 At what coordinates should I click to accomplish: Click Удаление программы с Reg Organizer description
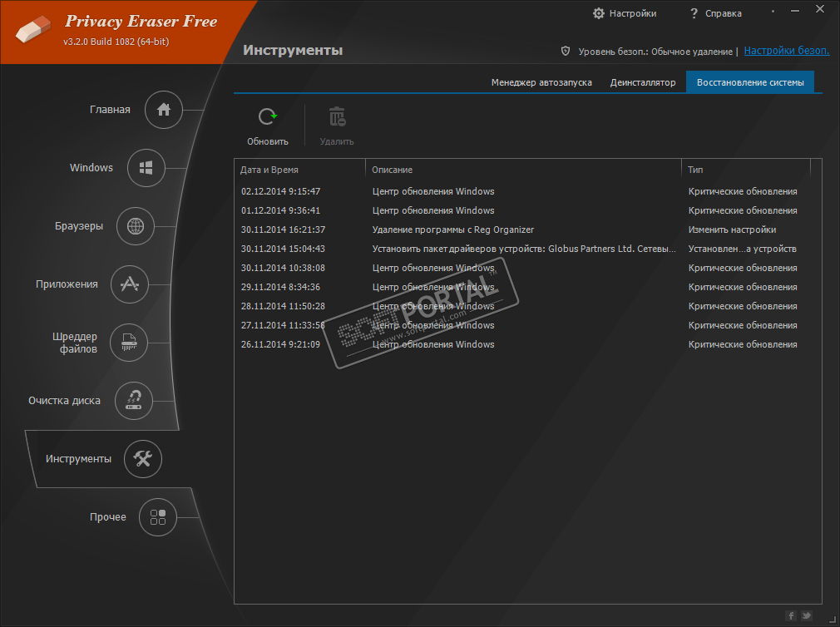click(x=453, y=230)
